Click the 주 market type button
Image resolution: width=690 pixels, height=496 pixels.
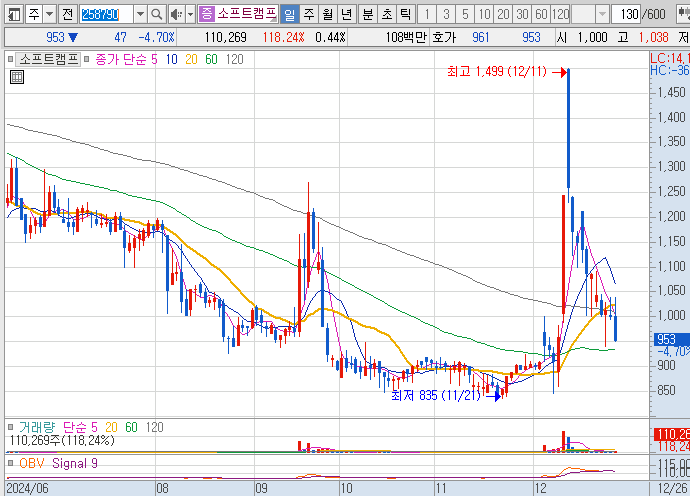coord(34,15)
